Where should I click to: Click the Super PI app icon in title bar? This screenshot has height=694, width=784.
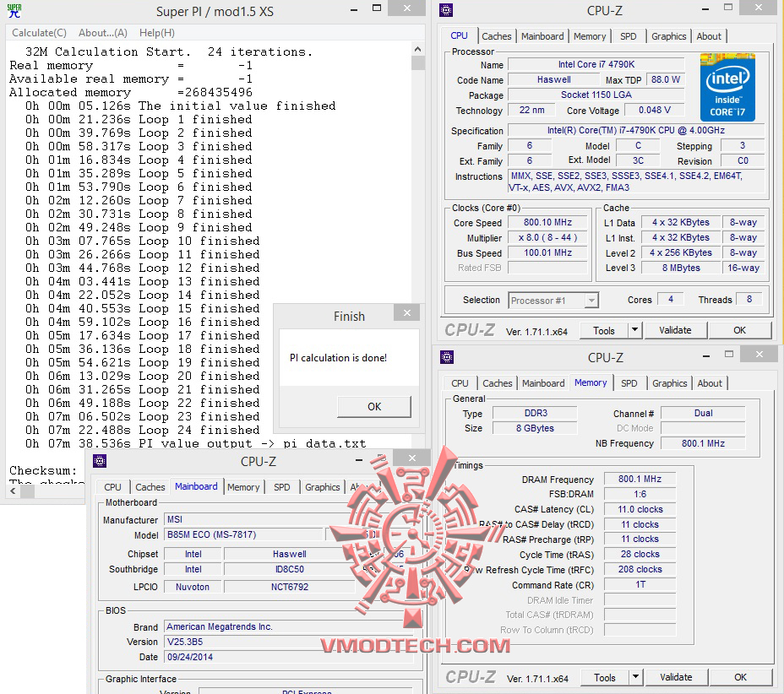(x=14, y=10)
